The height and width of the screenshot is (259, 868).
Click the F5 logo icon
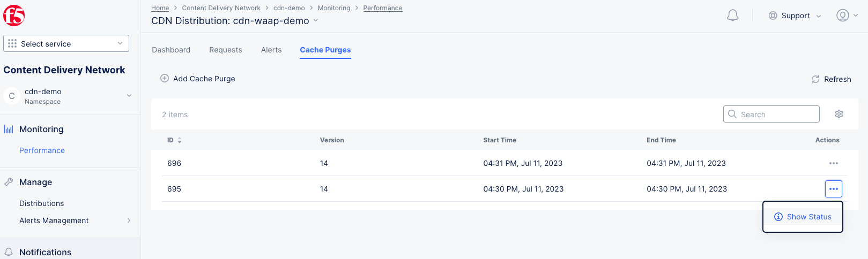point(14,16)
